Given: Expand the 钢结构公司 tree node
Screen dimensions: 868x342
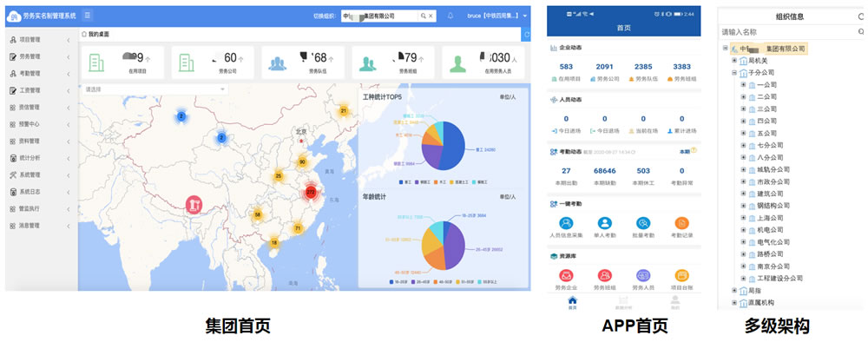Looking at the screenshot, I should click(x=744, y=206).
